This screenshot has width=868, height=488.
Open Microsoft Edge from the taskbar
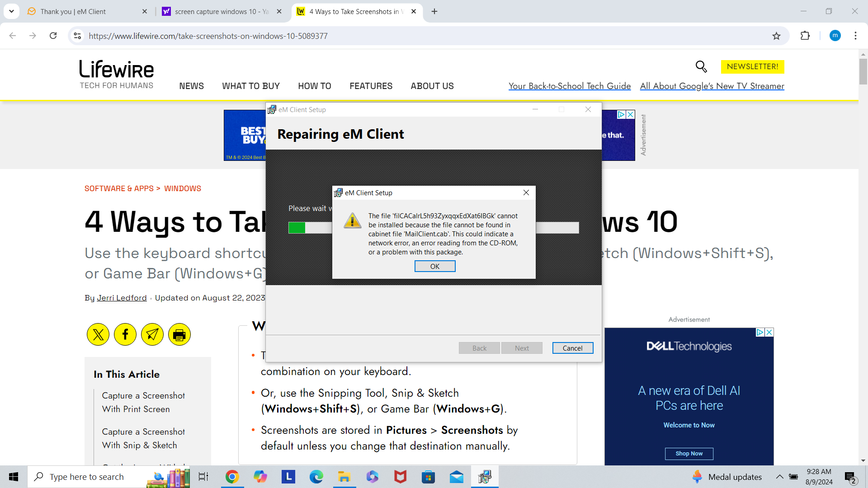(316, 477)
